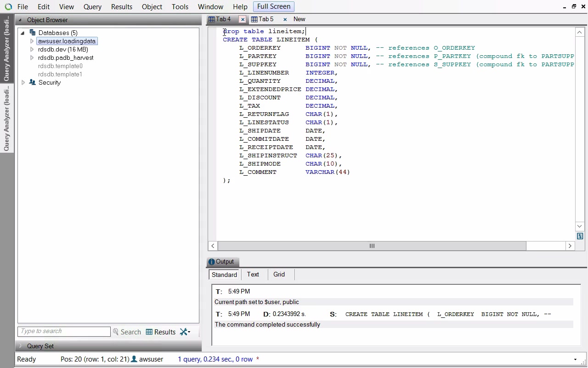Collapse the Object Browser panel arrow
Viewport: 588px width, 368px height.
(x=20, y=20)
